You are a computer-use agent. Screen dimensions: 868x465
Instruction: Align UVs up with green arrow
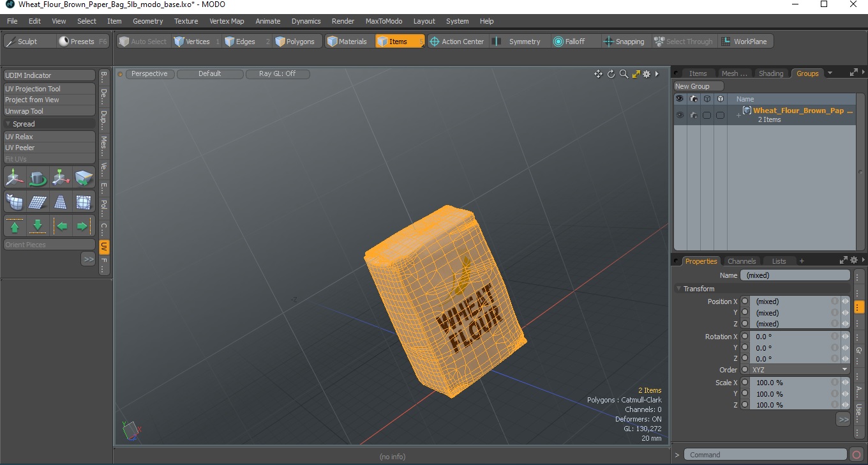click(15, 226)
